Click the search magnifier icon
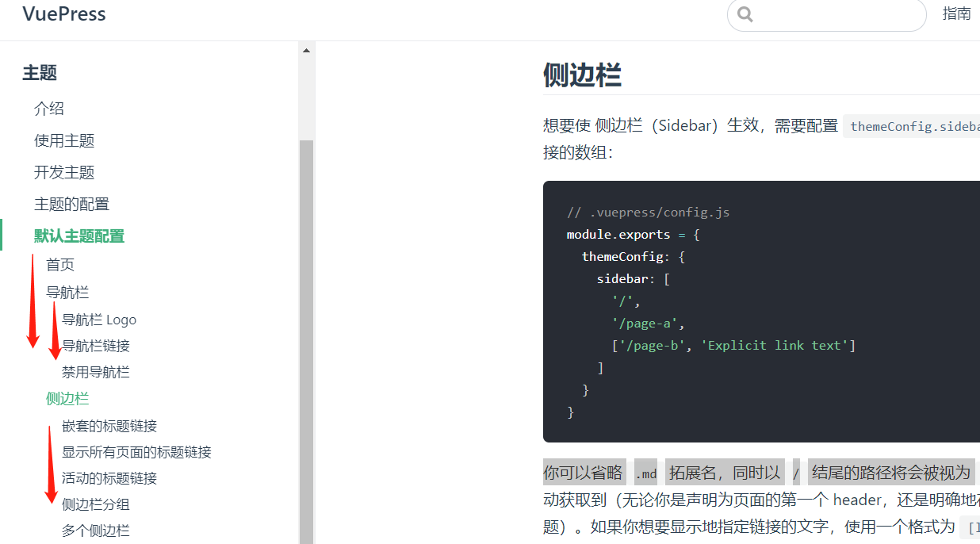 [745, 14]
